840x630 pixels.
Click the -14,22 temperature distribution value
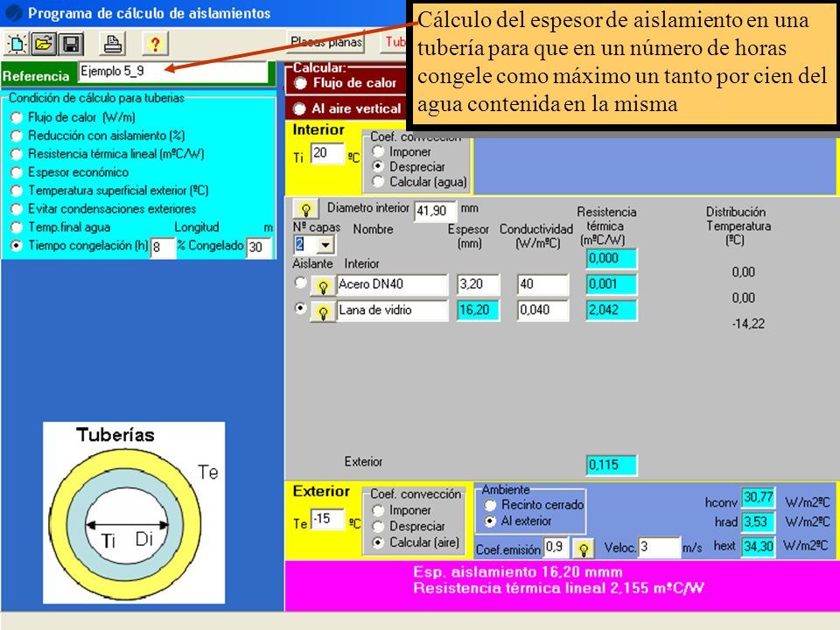pos(748,324)
